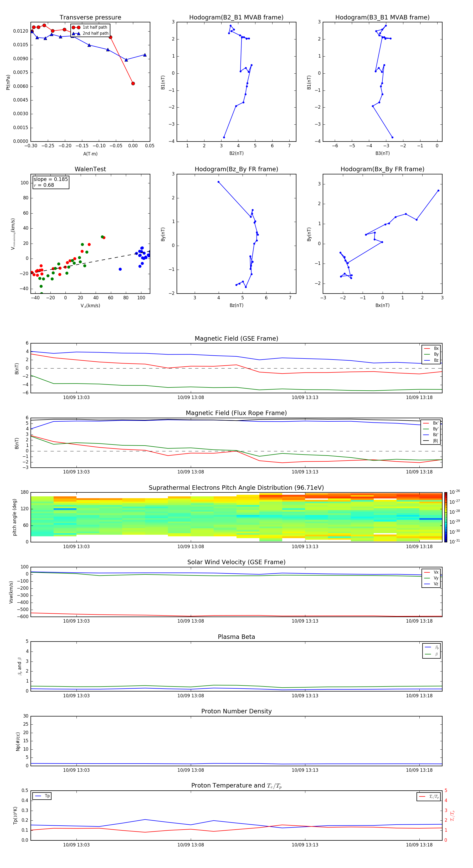Screen dimensions: 473x868
Task: Click top-left point in Bz_By hodogram
Action: pyautogui.click(x=218, y=182)
